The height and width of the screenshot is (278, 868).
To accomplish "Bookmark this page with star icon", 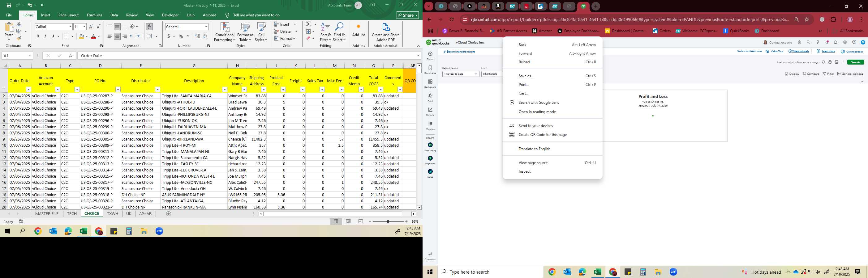I will pyautogui.click(x=807, y=19).
